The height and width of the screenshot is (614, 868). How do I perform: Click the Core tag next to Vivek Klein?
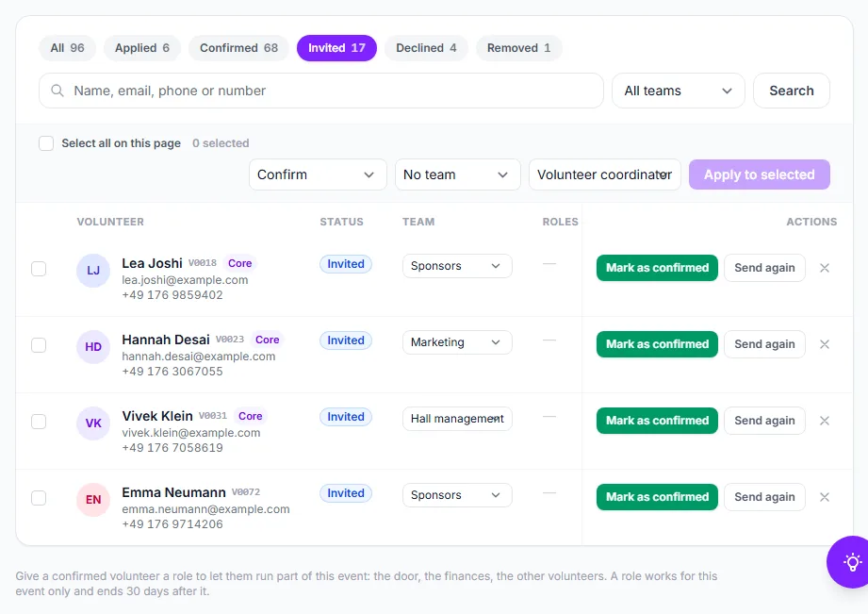250,416
